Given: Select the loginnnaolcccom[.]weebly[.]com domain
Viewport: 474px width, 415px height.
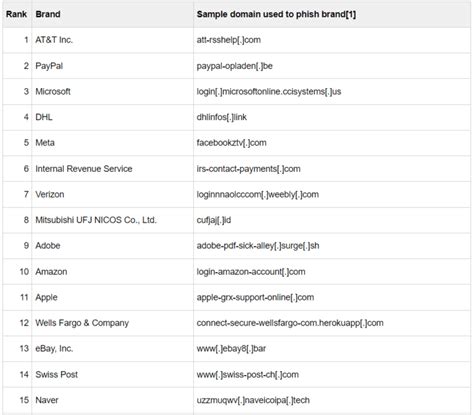Looking at the screenshot, I should pos(258,194).
